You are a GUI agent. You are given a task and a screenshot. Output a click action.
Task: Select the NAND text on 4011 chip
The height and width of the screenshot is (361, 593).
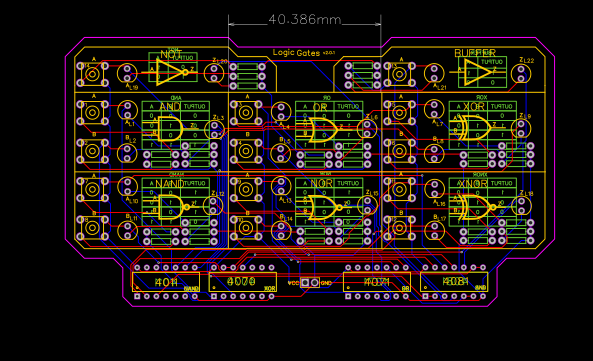point(191,289)
